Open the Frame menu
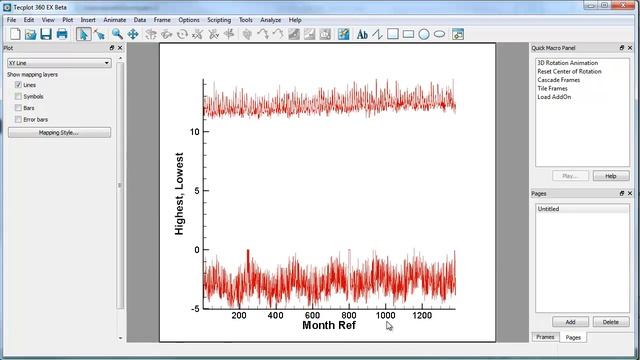This screenshot has height=360, width=640. tap(162, 20)
